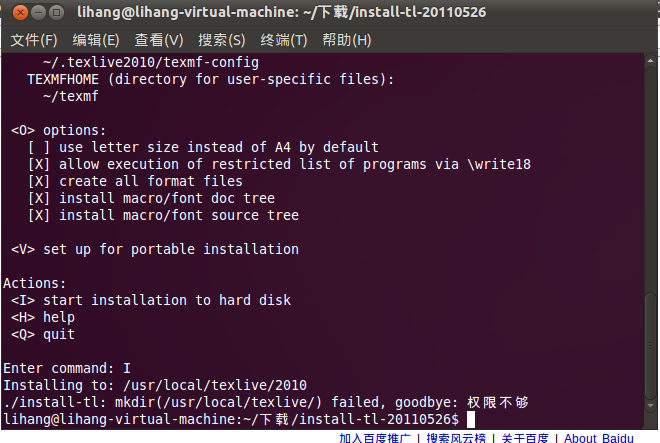
Task: Click the install macro/font doc tree checkbox
Action: tap(39, 198)
